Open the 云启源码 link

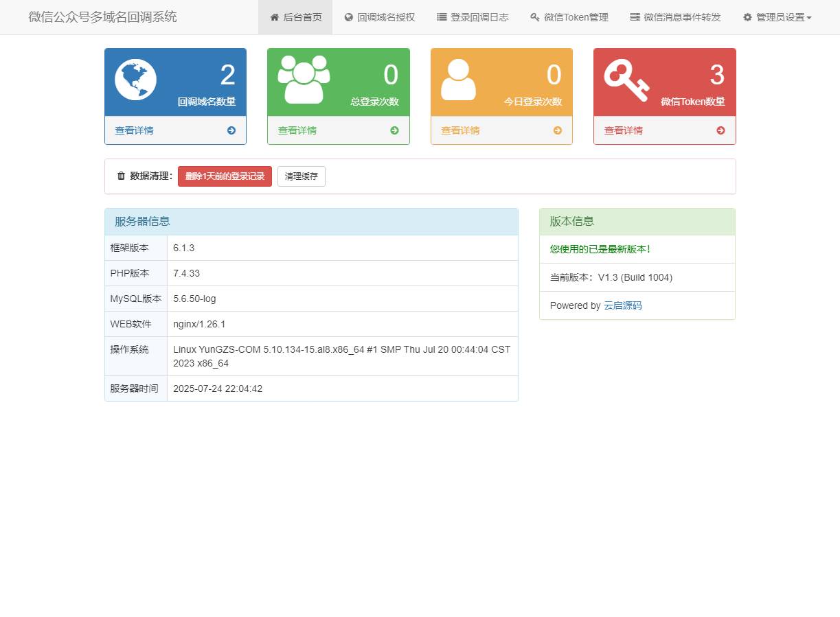coord(622,305)
